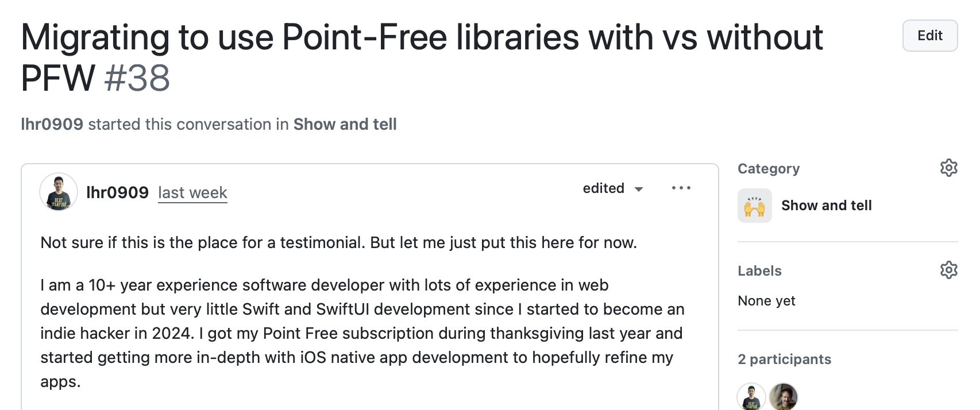Click lhr0909 in the conversation started line
The height and width of the screenshot is (410, 980).
point(52,124)
